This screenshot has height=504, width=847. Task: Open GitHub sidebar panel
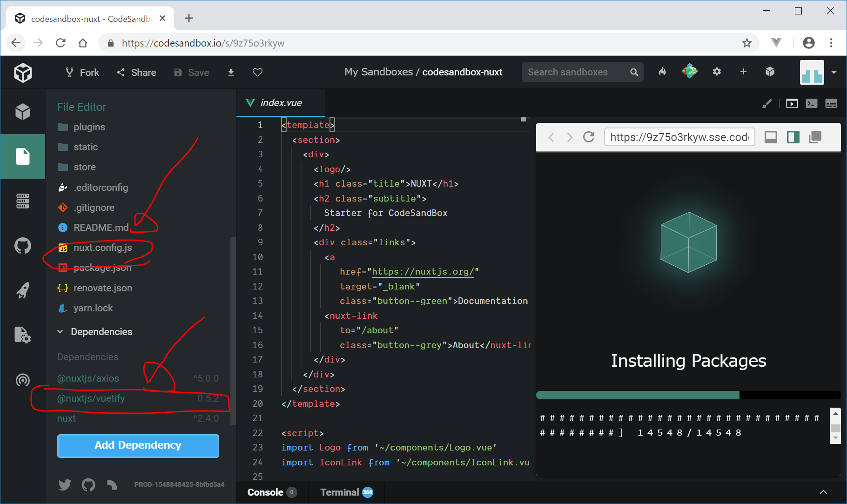(x=23, y=246)
